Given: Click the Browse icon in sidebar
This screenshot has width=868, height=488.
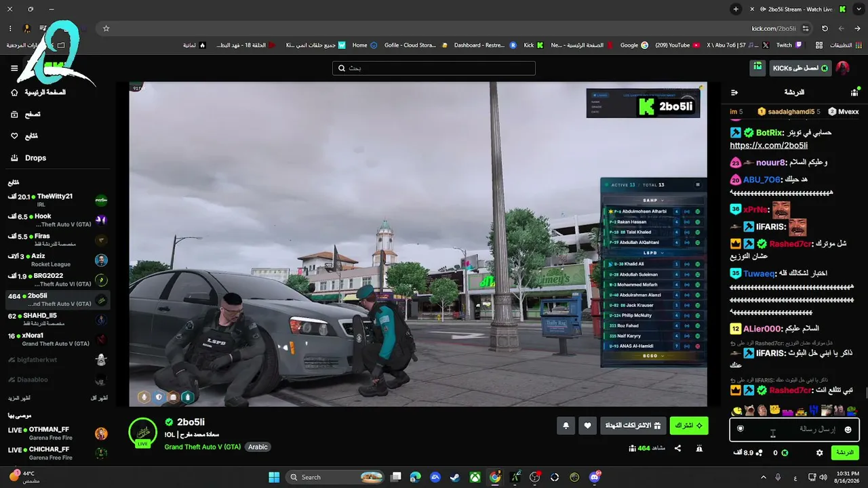Looking at the screenshot, I should tap(14, 115).
